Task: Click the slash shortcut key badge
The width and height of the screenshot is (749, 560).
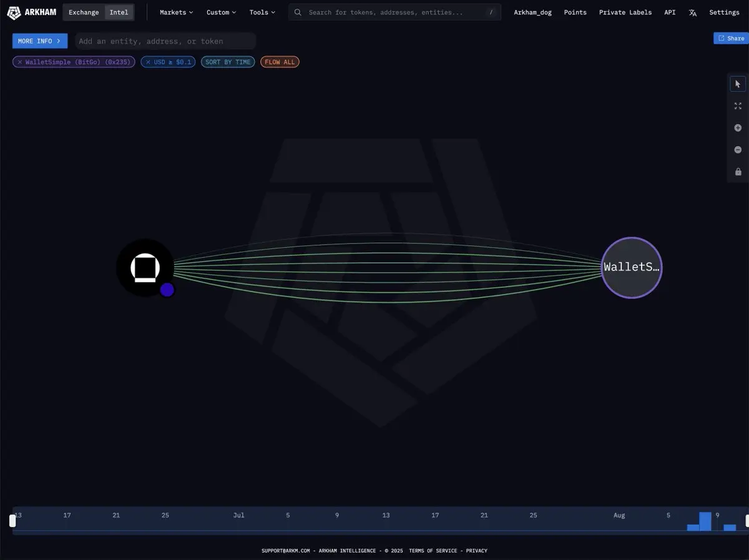Action: pos(491,12)
